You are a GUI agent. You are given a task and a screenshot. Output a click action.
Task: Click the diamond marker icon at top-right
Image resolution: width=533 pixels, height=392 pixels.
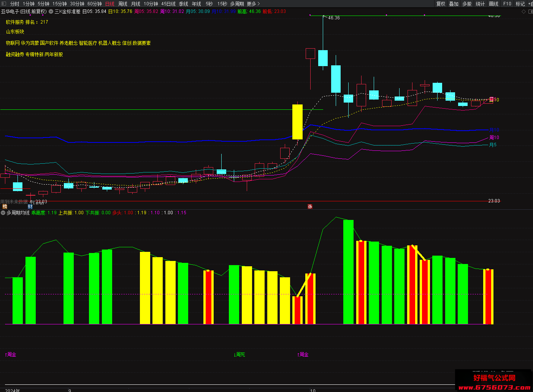coord(523,11)
